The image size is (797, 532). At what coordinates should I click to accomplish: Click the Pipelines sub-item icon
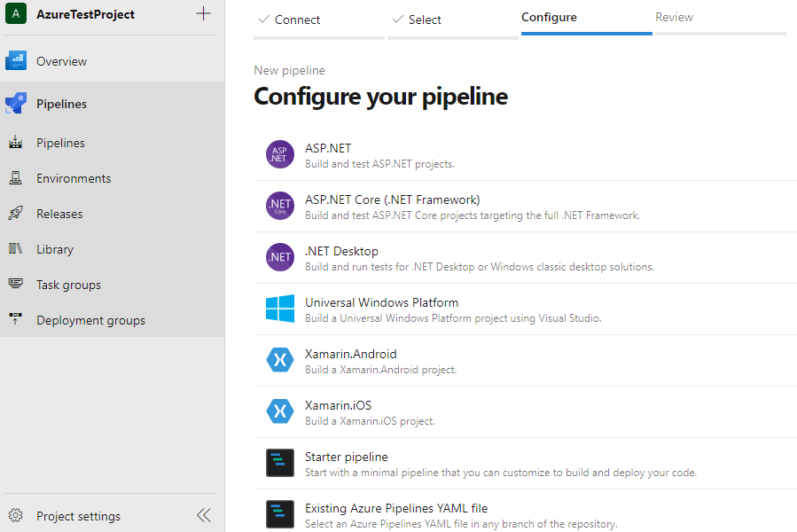coord(16,143)
